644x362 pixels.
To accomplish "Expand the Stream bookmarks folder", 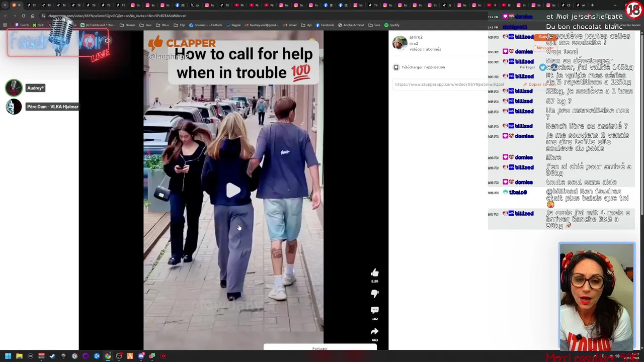I will click(127, 25).
